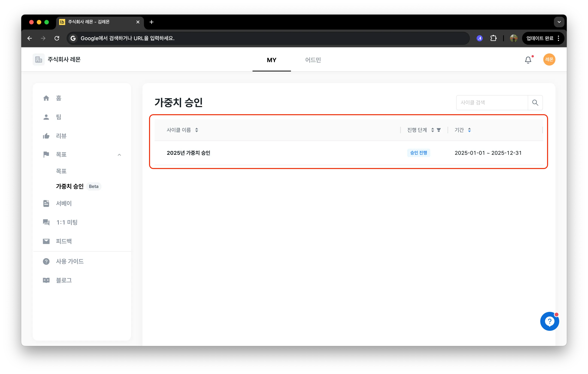Switch to the 어드민 tab
The width and height of the screenshot is (588, 374).
point(313,60)
